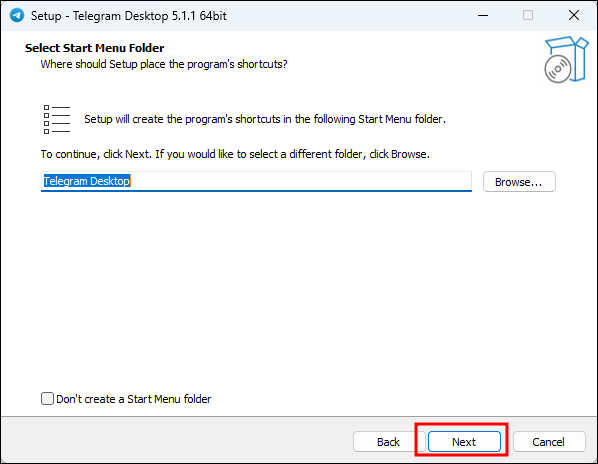598x464 pixels.
Task: Go Back to the previous step
Action: point(388,442)
